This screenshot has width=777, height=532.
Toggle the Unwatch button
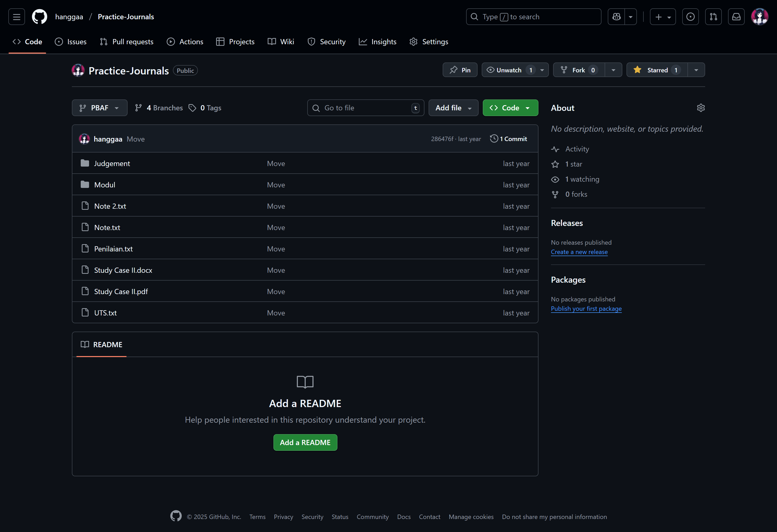[509, 70]
